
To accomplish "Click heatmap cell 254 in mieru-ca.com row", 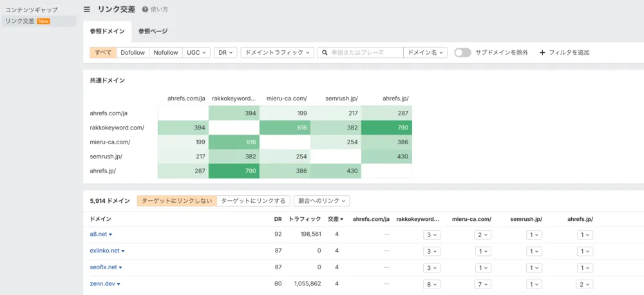I will click(336, 142).
